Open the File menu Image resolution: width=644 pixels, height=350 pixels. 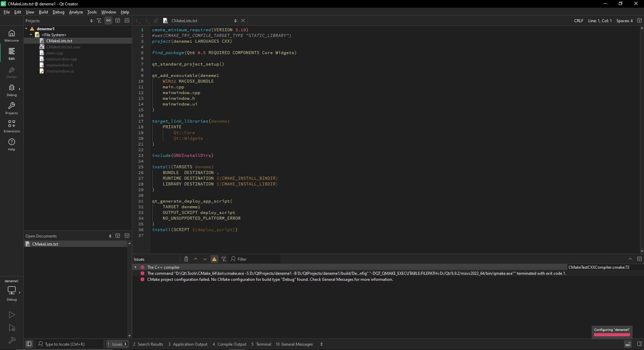click(x=7, y=12)
